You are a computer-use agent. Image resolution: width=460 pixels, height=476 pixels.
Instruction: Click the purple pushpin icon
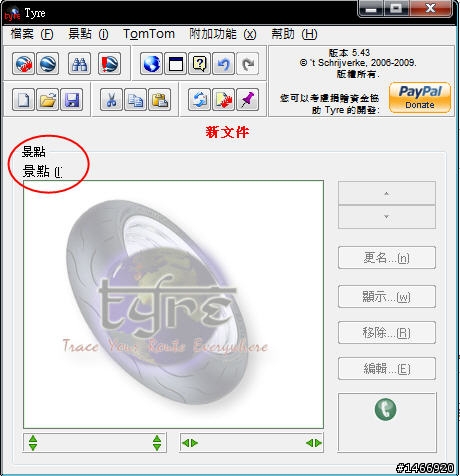247,99
